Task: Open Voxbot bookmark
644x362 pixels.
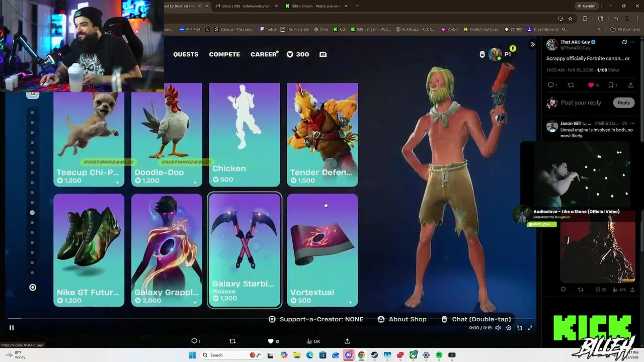Action: point(450,29)
